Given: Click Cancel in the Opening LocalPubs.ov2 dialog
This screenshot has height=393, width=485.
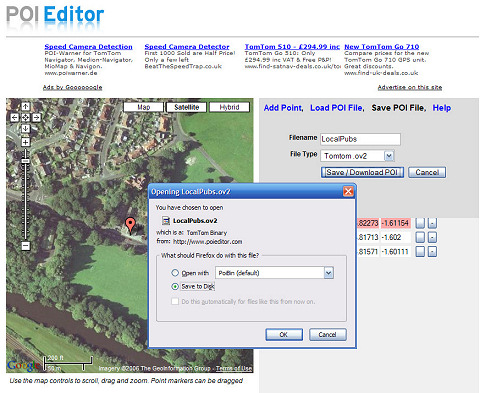Looking at the screenshot, I should coord(328,334).
